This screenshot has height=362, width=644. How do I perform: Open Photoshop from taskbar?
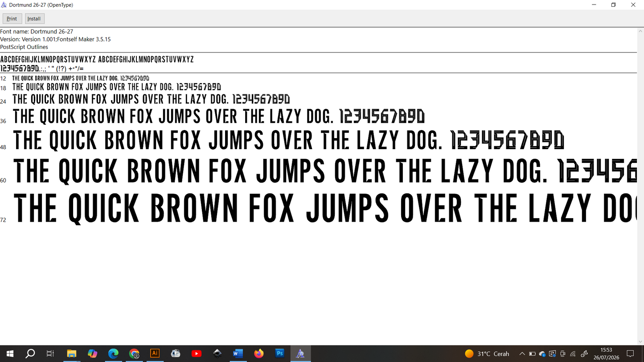click(280, 354)
